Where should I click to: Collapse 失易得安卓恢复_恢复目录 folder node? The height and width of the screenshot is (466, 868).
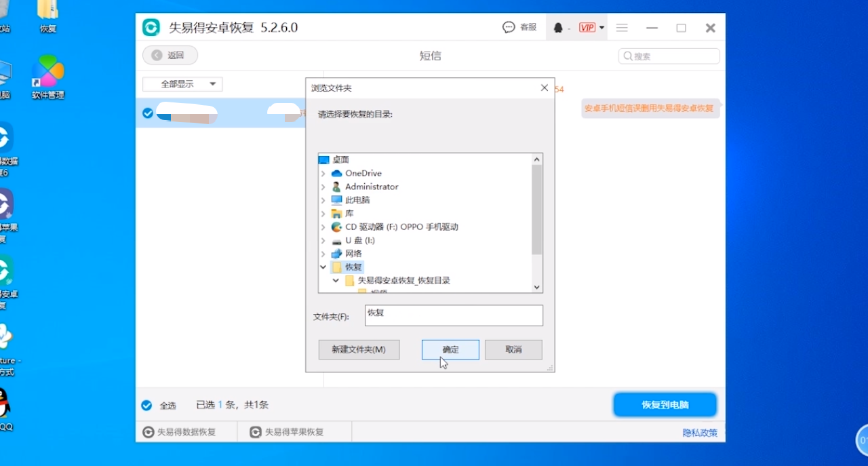[336, 280]
